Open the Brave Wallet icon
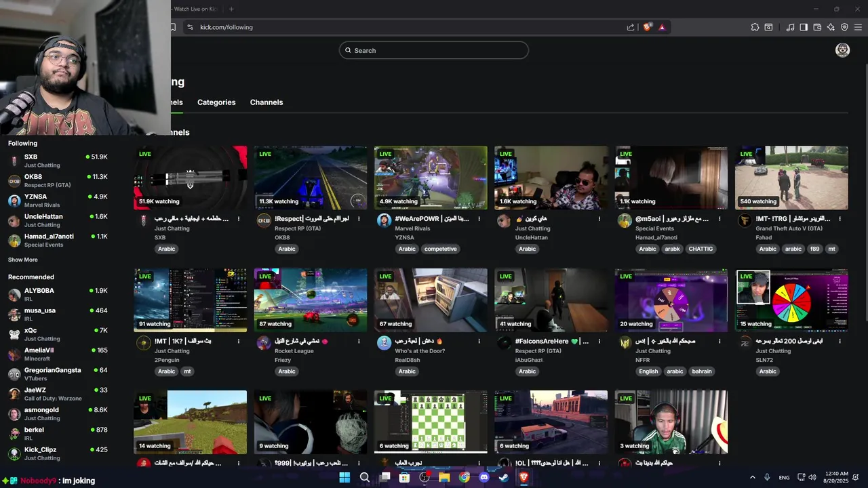This screenshot has width=868, height=488. click(x=817, y=27)
